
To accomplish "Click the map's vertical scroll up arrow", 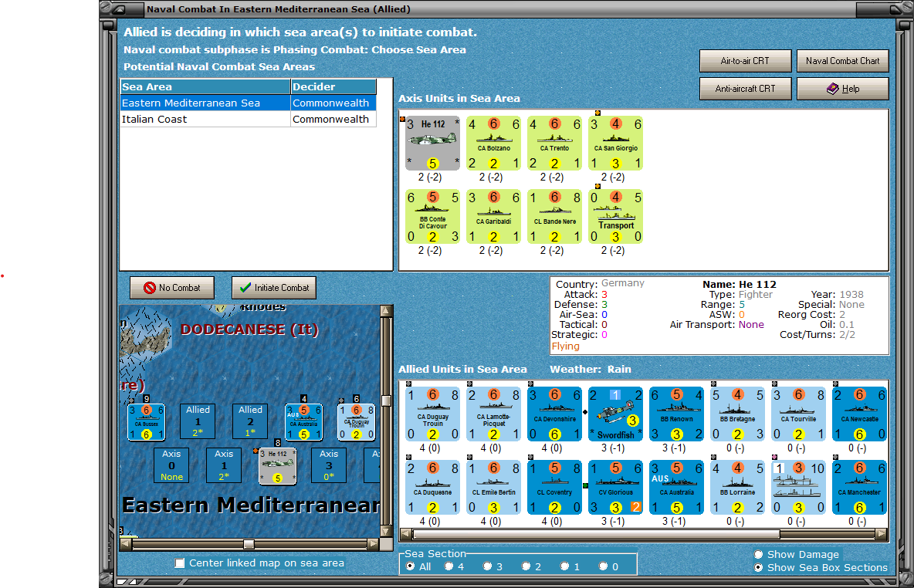I will tap(386, 311).
